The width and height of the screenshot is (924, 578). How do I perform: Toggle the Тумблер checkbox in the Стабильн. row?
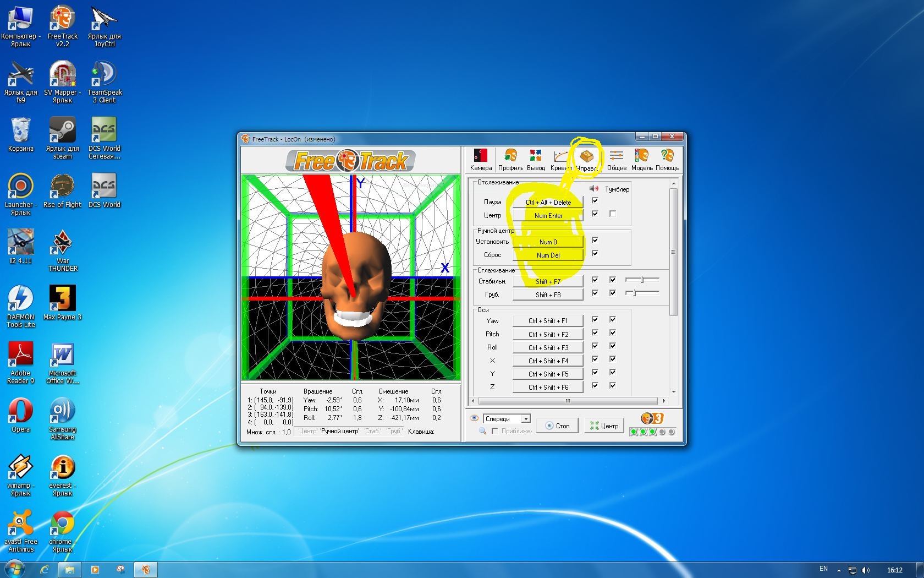tap(613, 280)
